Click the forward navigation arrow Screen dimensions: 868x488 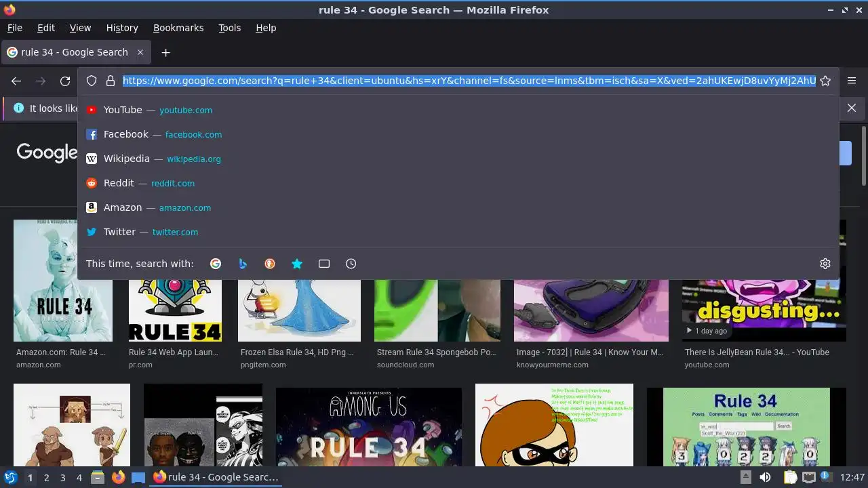(41, 81)
